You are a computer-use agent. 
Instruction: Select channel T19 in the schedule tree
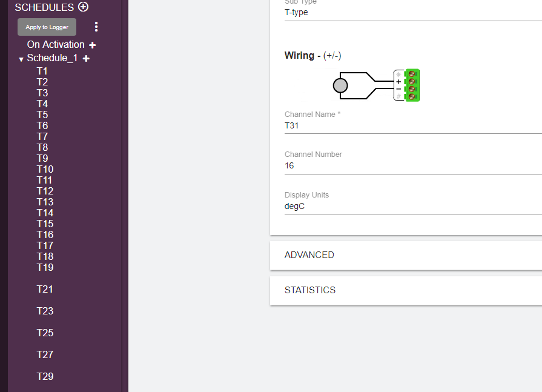point(45,267)
